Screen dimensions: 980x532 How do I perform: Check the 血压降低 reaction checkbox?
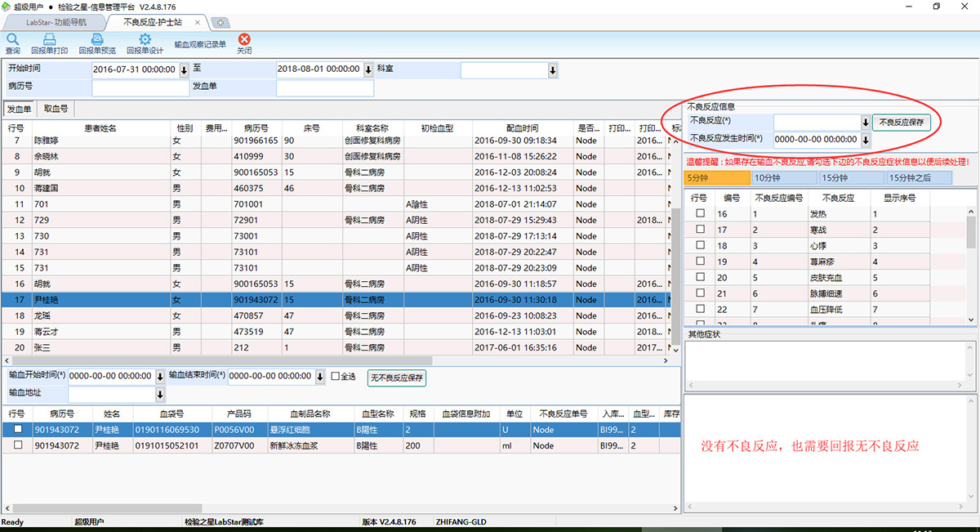point(699,310)
